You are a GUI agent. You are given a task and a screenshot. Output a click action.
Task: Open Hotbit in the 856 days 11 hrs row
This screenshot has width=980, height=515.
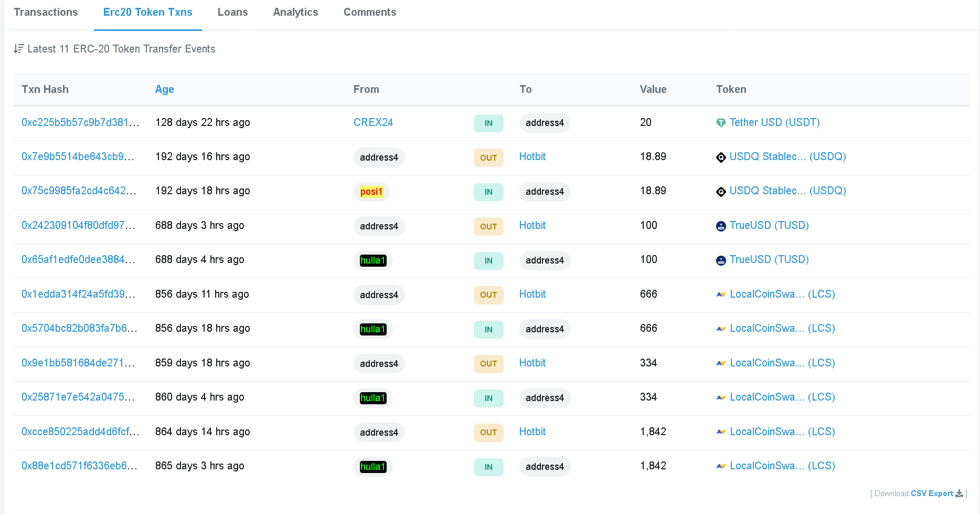tap(532, 294)
